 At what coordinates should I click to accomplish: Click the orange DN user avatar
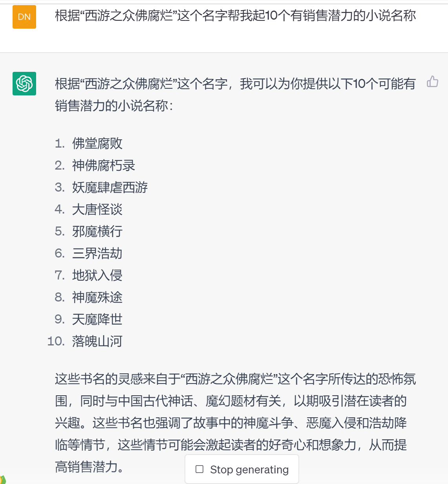(x=24, y=17)
